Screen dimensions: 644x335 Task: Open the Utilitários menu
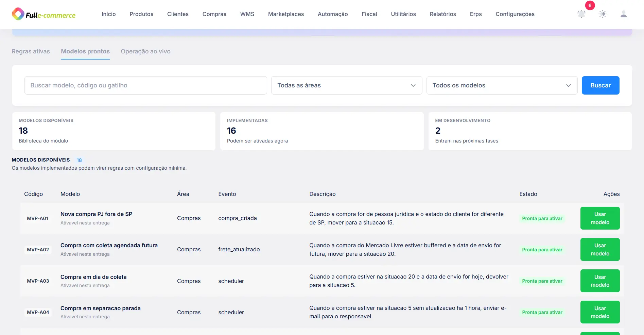pyautogui.click(x=403, y=14)
